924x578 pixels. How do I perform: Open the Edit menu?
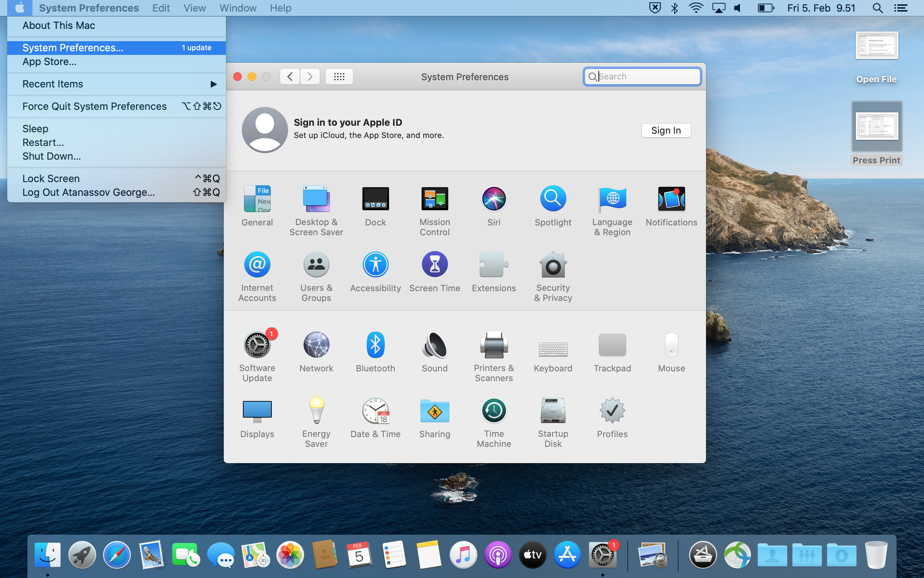pos(161,8)
